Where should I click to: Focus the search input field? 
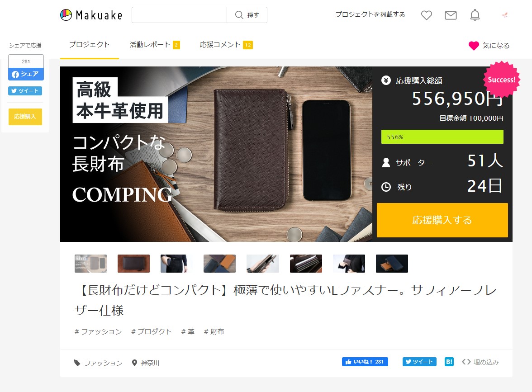coord(179,15)
